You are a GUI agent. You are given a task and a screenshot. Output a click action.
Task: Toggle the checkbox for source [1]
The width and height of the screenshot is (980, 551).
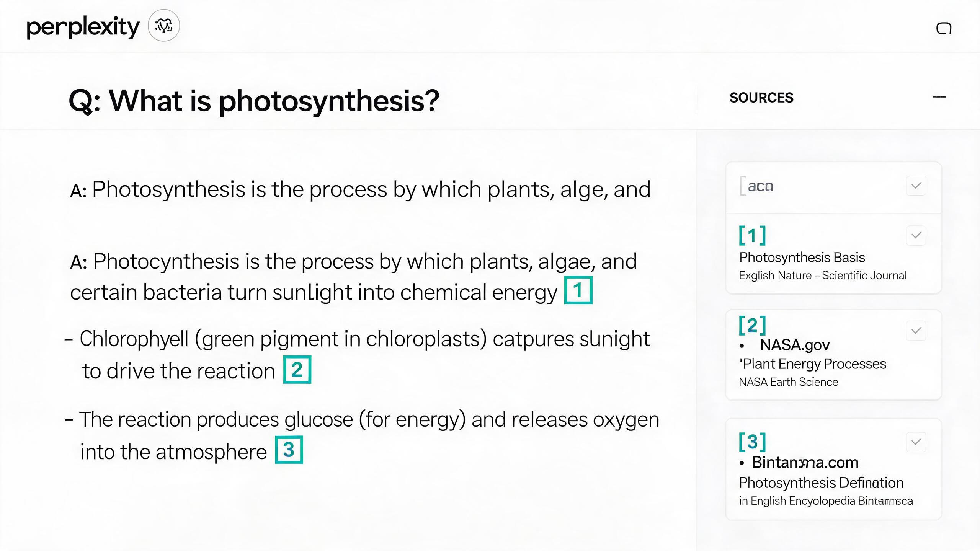[x=916, y=235]
